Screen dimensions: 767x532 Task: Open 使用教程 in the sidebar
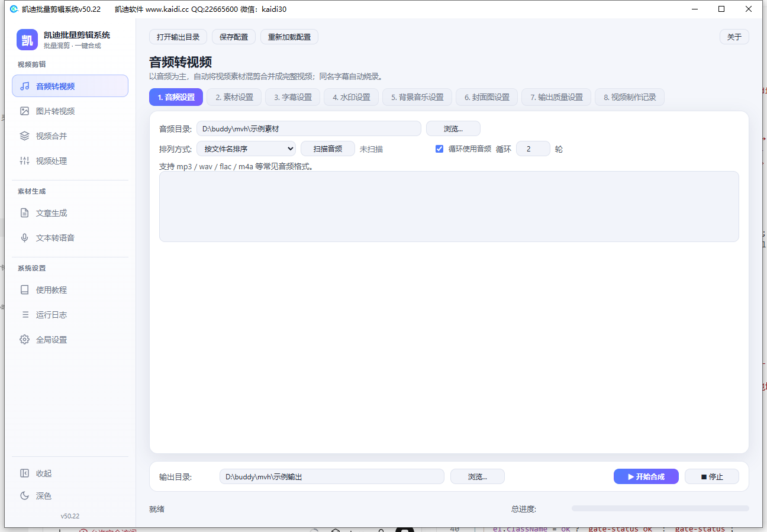tap(70, 289)
